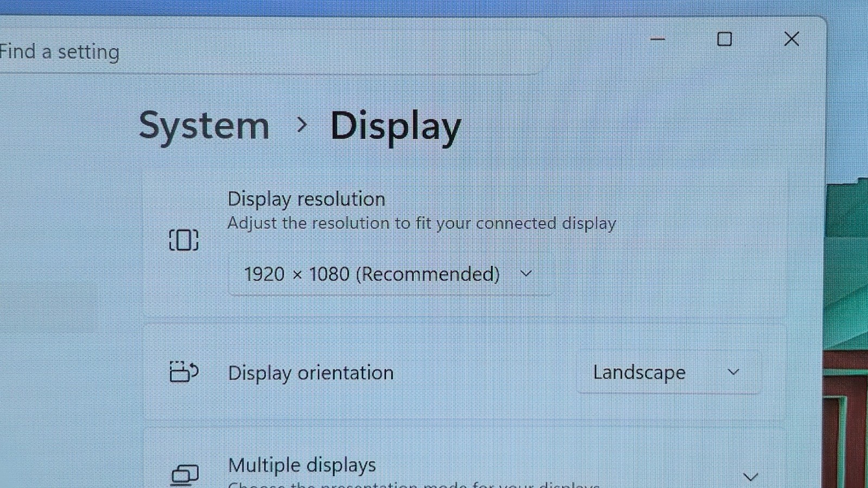Click the breadcrumb chevron after System
Screen dimensions: 868x488
pyautogui.click(x=302, y=125)
